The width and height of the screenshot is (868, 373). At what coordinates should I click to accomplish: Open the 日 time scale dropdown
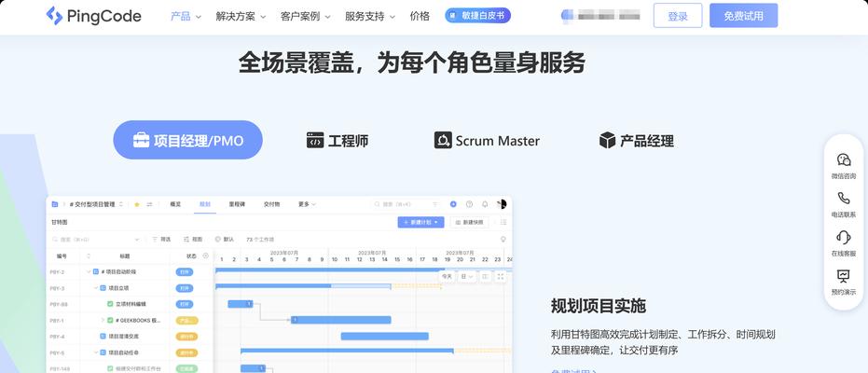tap(467, 276)
